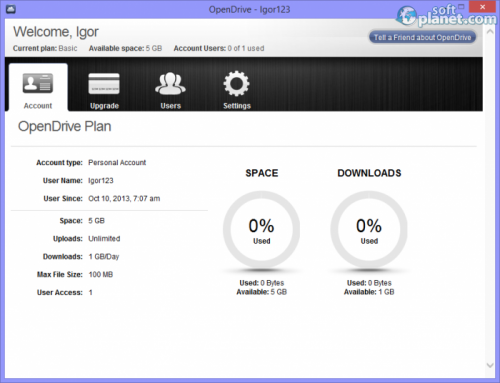Click the DOWNLOADS chart heading
The image size is (500, 383).
click(x=369, y=173)
